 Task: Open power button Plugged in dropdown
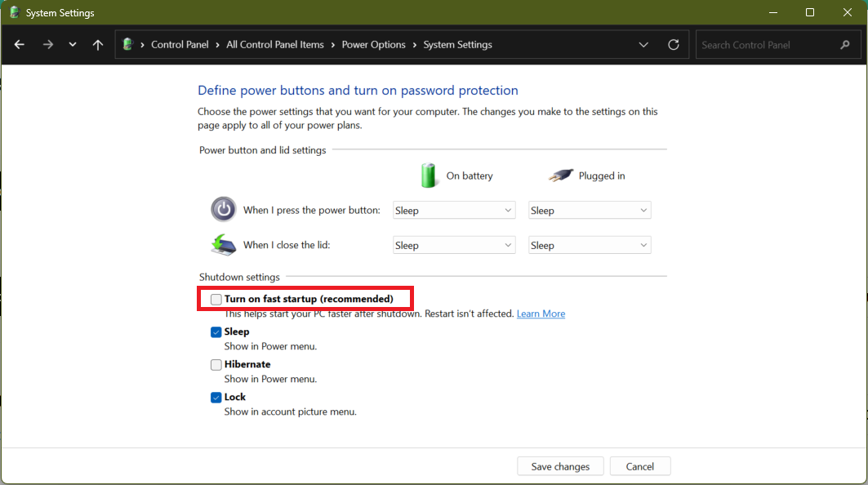(590, 211)
